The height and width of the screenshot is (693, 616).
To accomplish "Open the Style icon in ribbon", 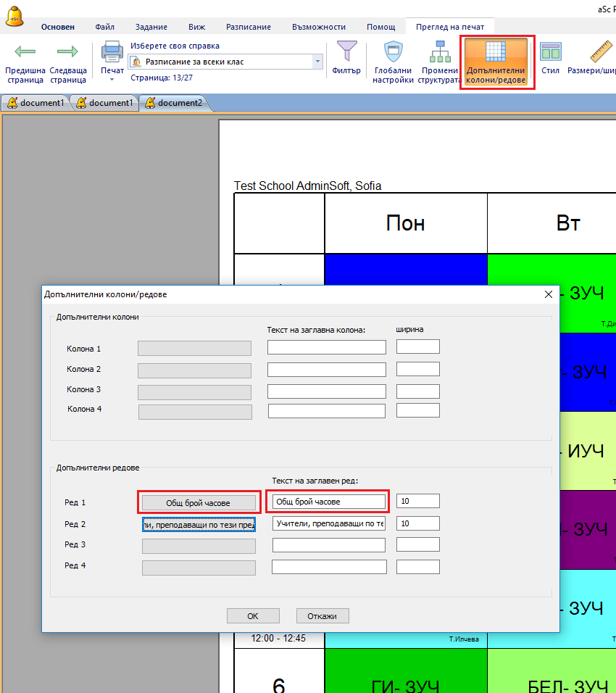I will (551, 52).
